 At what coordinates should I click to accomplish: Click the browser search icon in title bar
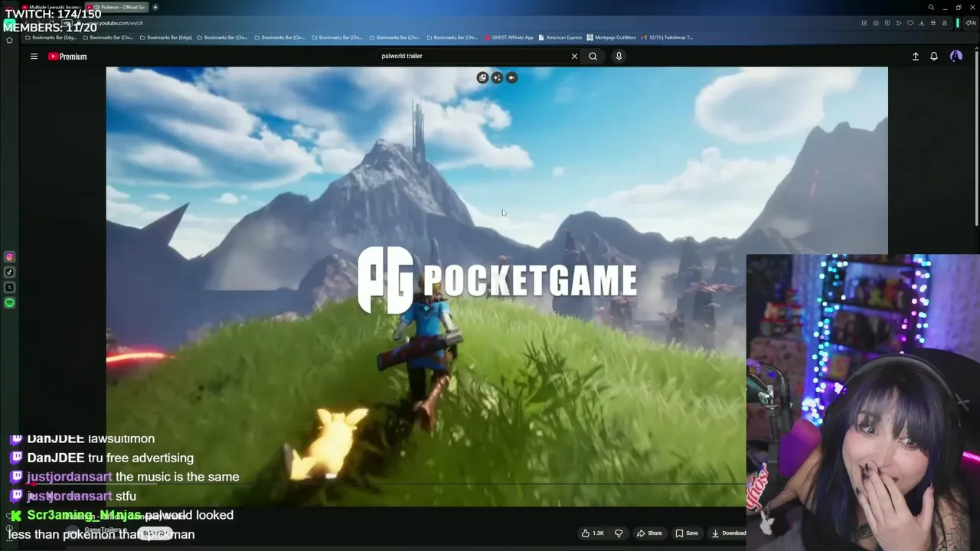(x=931, y=7)
